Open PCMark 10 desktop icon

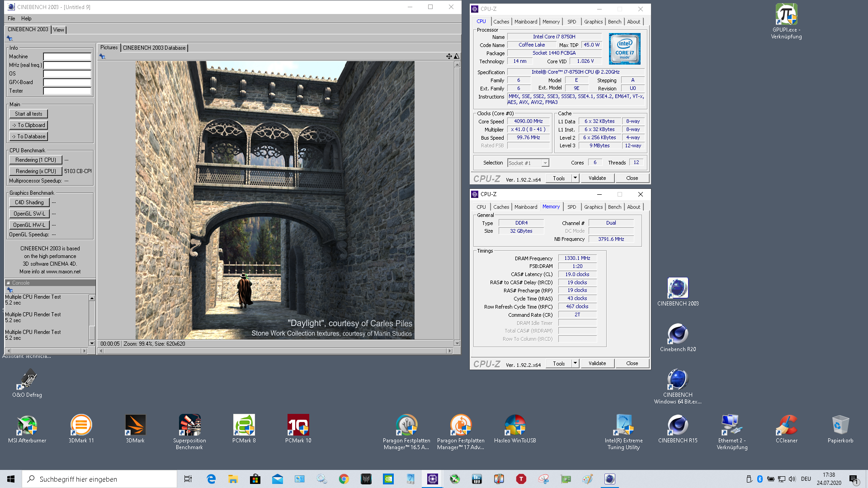pyautogui.click(x=298, y=429)
